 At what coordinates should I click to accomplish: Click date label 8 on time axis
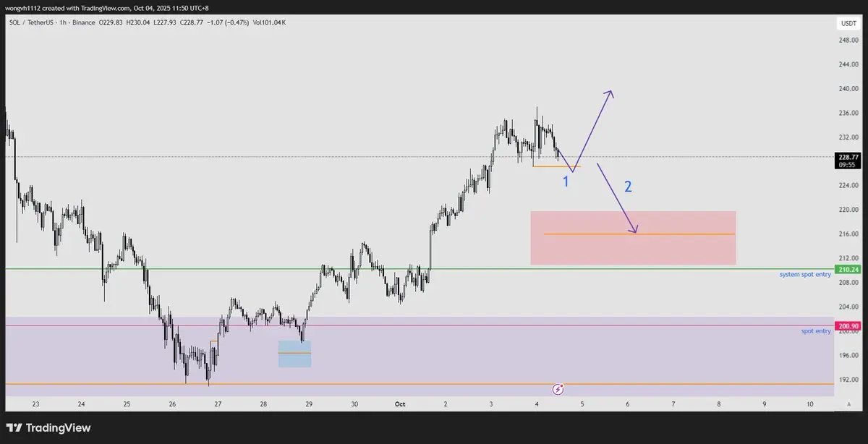click(x=719, y=404)
